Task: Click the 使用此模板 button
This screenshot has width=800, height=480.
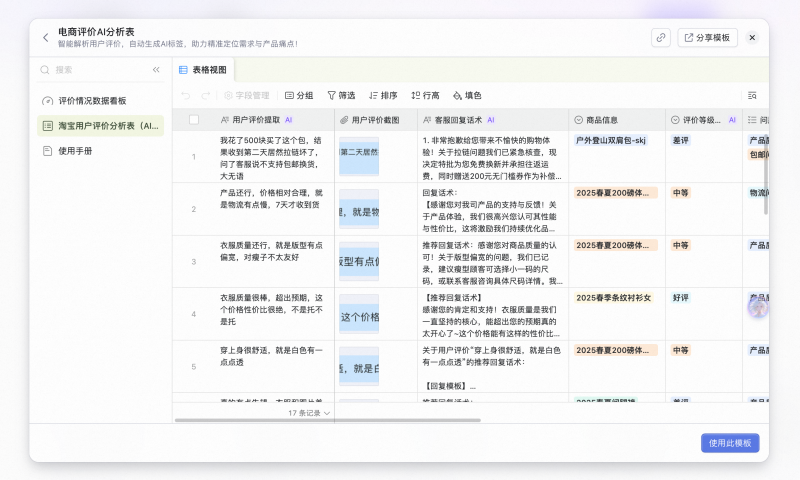Action: 730,443
